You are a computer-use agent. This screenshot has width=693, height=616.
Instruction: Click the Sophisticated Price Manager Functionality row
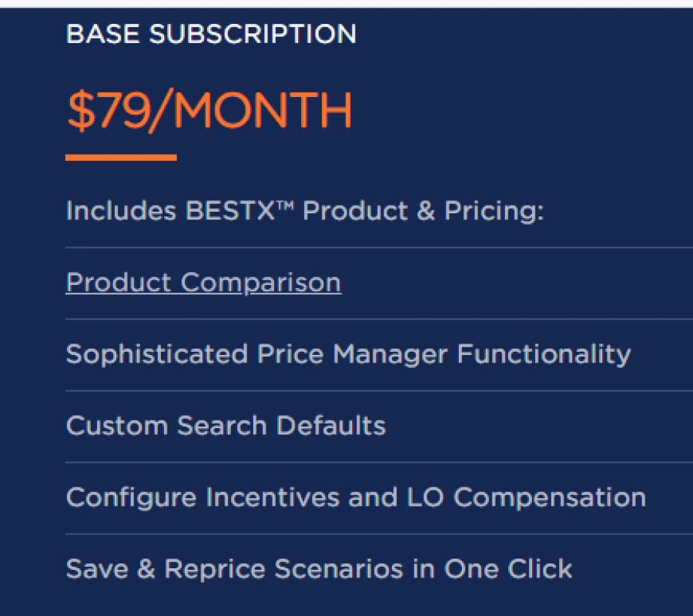click(x=349, y=353)
